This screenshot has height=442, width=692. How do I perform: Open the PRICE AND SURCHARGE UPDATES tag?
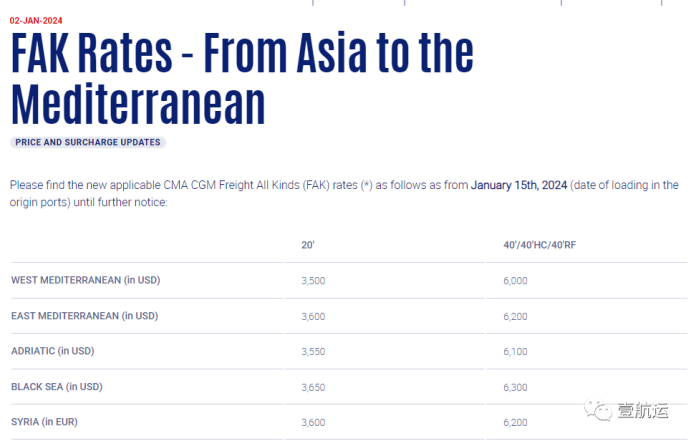[88, 143]
